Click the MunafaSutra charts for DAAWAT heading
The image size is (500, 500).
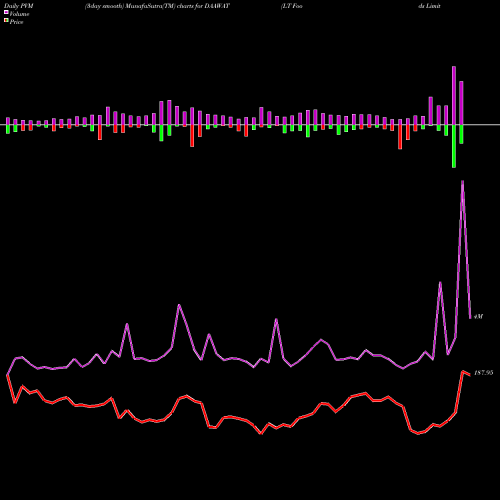157,6
